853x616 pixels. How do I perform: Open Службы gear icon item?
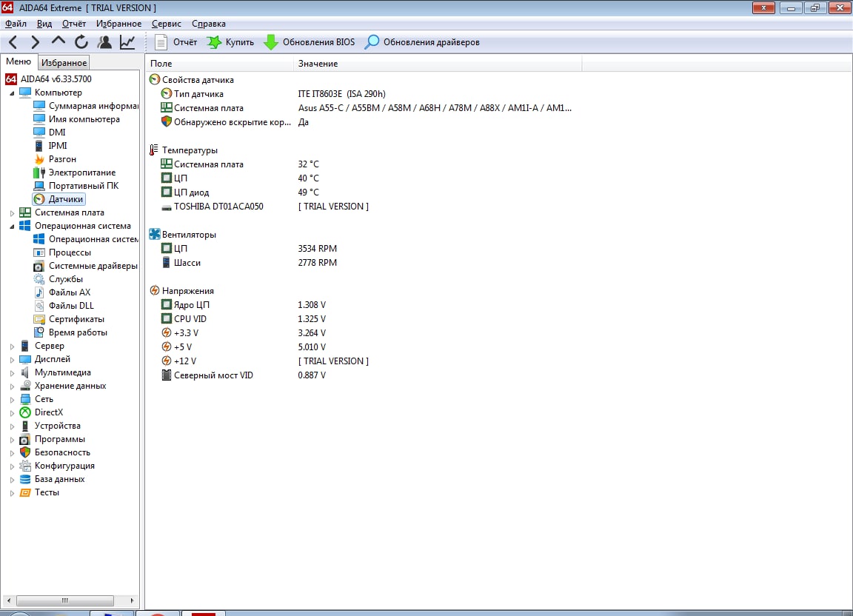coord(58,279)
